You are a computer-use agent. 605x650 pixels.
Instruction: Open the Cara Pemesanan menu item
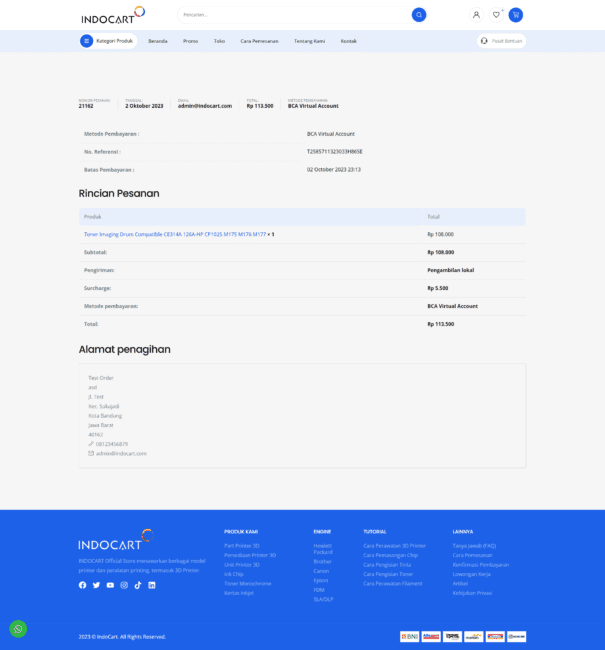click(x=259, y=41)
